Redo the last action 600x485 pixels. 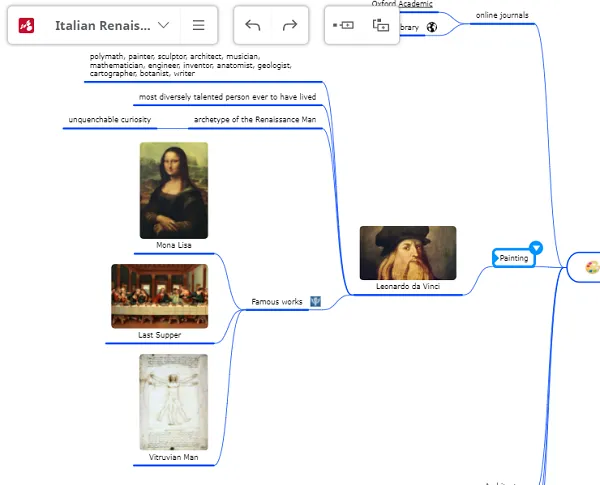pos(290,25)
